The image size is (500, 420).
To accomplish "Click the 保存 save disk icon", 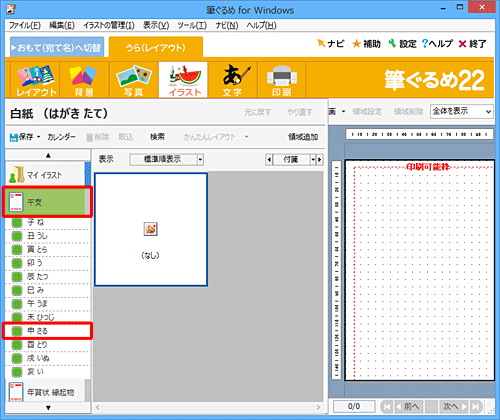I will (x=14, y=137).
